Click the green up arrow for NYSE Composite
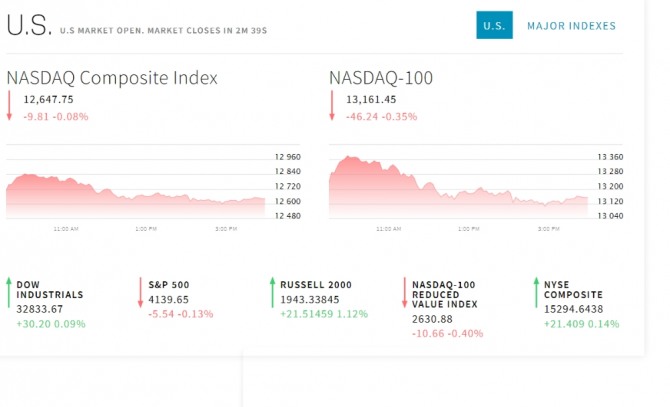 (535, 292)
